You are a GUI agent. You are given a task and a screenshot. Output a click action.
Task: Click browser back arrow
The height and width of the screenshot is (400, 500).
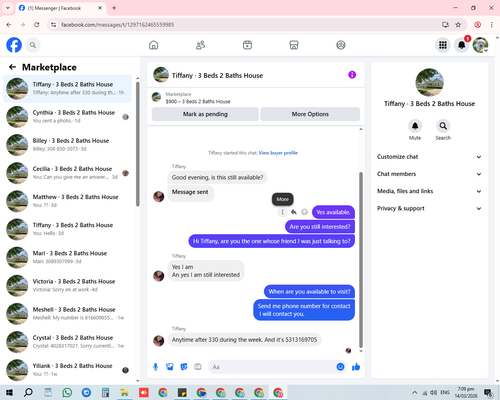[9, 25]
